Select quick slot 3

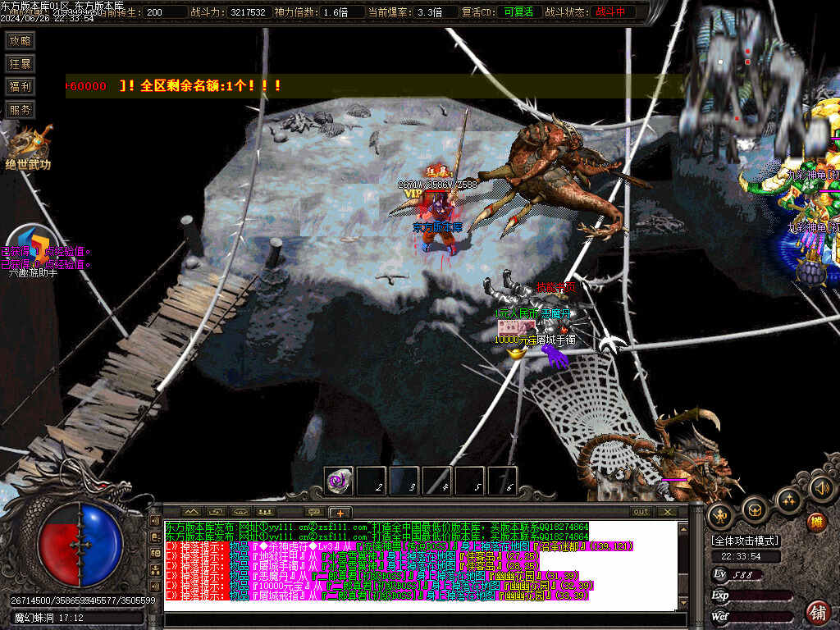pyautogui.click(x=405, y=481)
